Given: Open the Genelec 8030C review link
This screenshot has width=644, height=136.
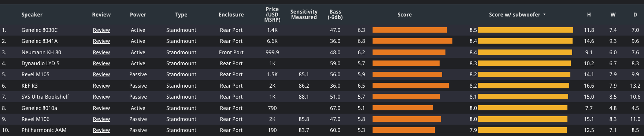Looking at the screenshot, I should tap(101, 30).
